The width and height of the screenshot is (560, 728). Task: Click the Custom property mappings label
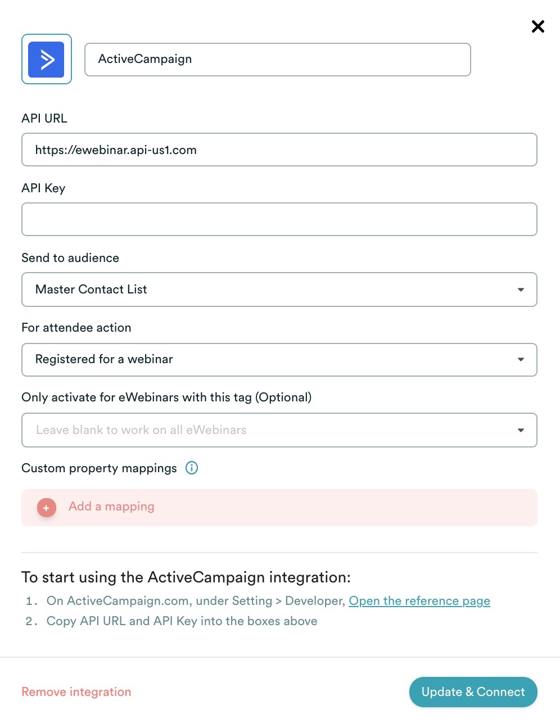coord(99,468)
